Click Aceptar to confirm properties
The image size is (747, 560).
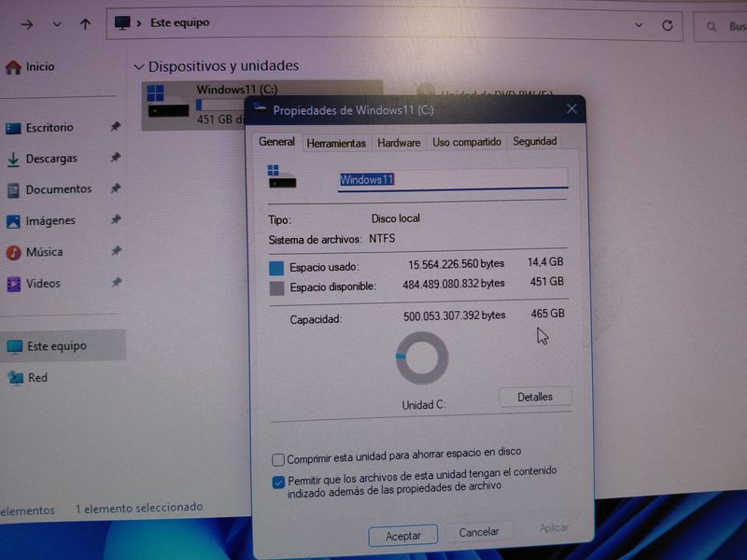pyautogui.click(x=403, y=536)
